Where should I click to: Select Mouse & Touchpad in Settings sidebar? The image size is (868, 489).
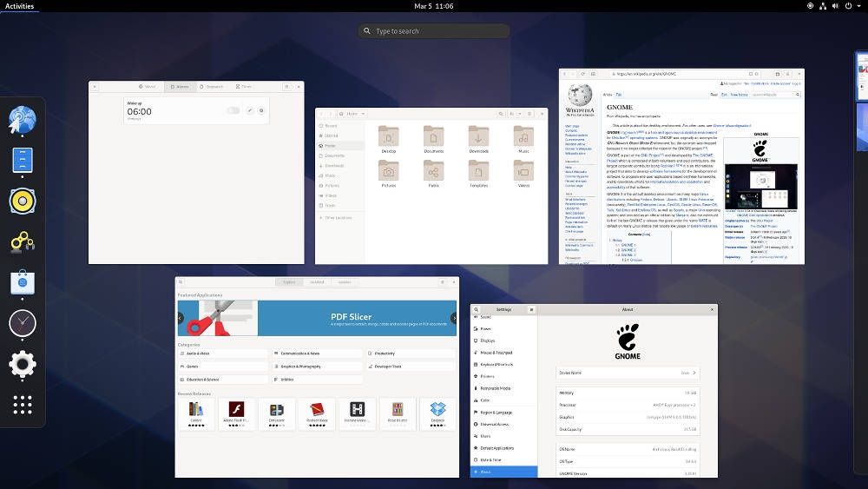[503, 353]
